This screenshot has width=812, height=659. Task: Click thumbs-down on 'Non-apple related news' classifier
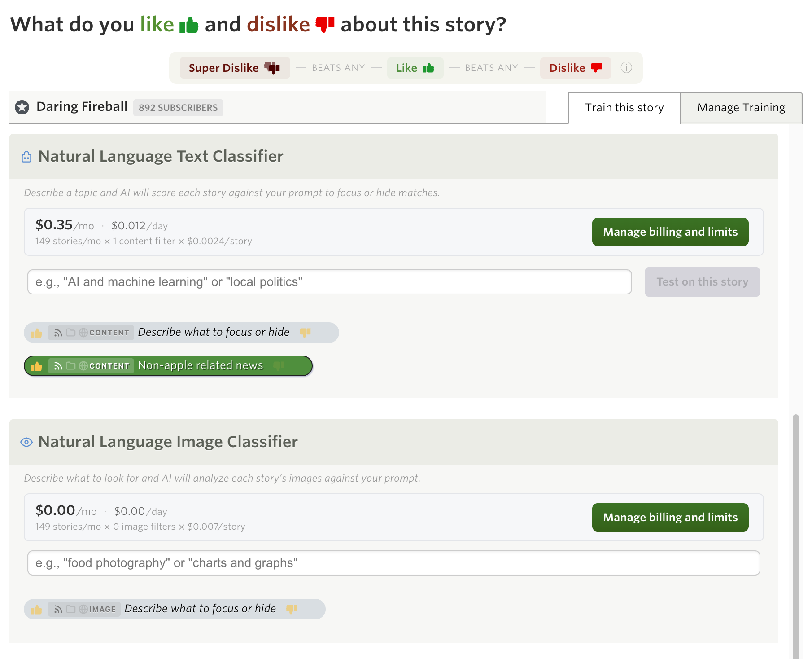click(279, 366)
